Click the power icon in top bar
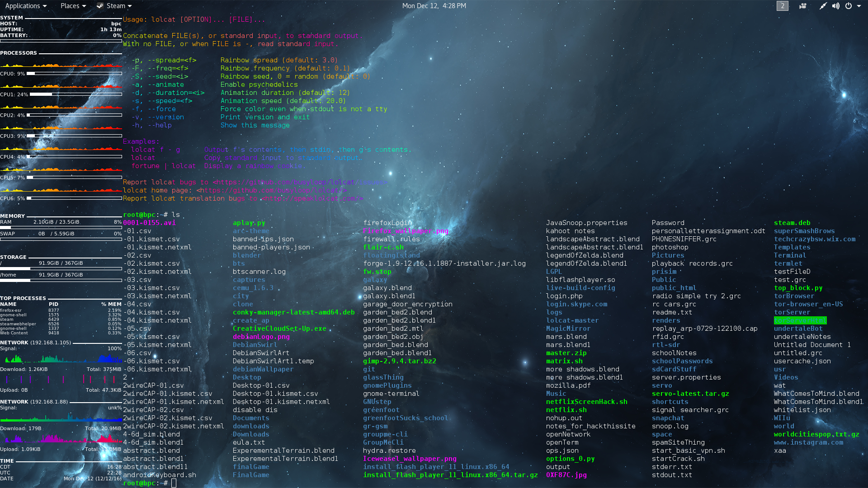The height and width of the screenshot is (488, 868). 849,6
